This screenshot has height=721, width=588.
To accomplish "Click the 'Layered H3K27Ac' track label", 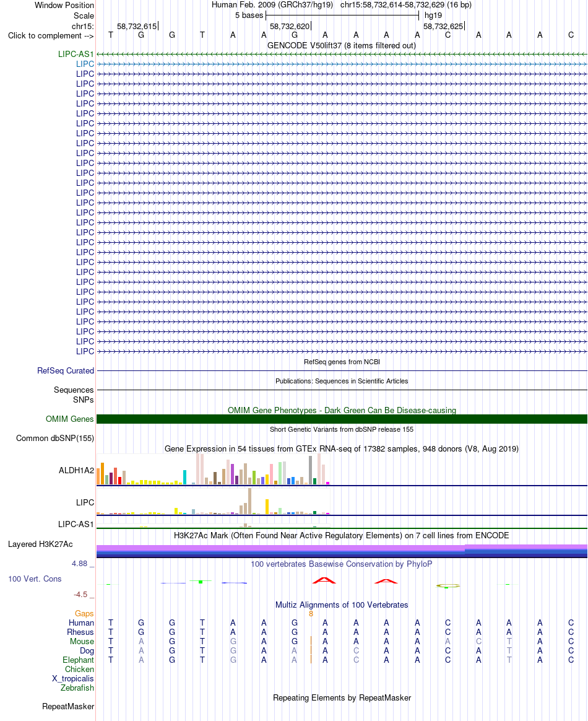I will pyautogui.click(x=40, y=544).
